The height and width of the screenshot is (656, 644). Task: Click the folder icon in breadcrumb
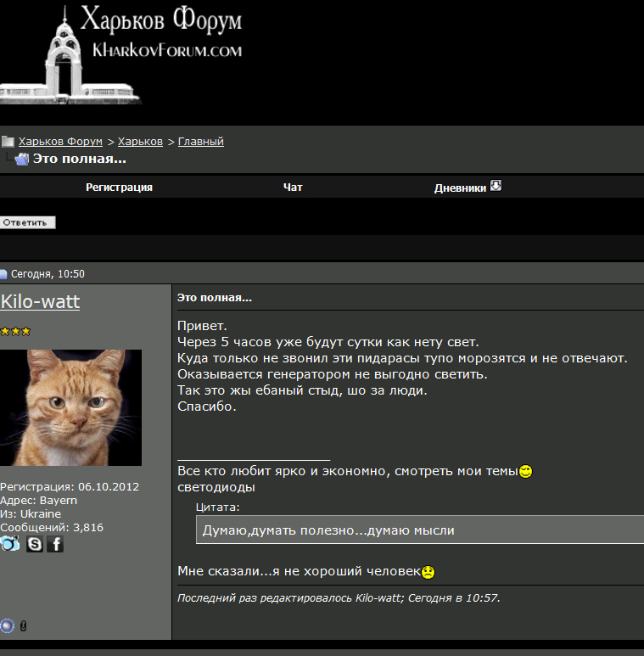8,142
